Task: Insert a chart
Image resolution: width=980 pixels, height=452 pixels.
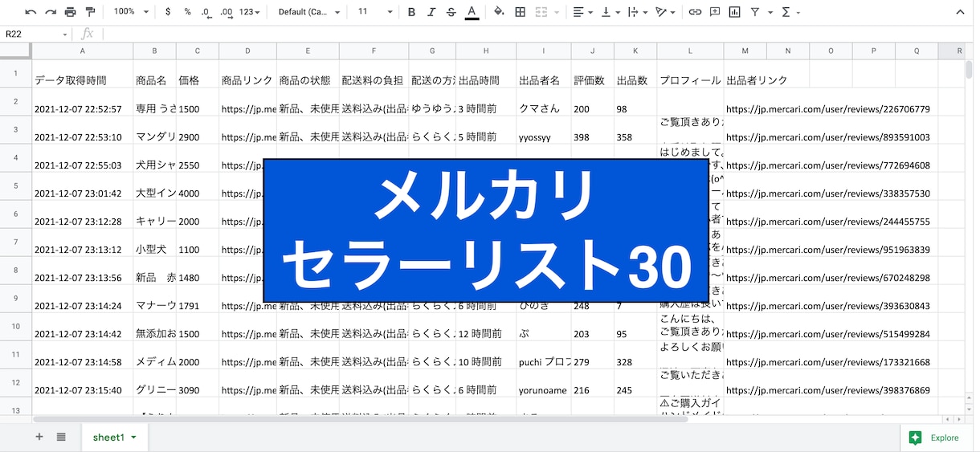Action: [x=735, y=12]
